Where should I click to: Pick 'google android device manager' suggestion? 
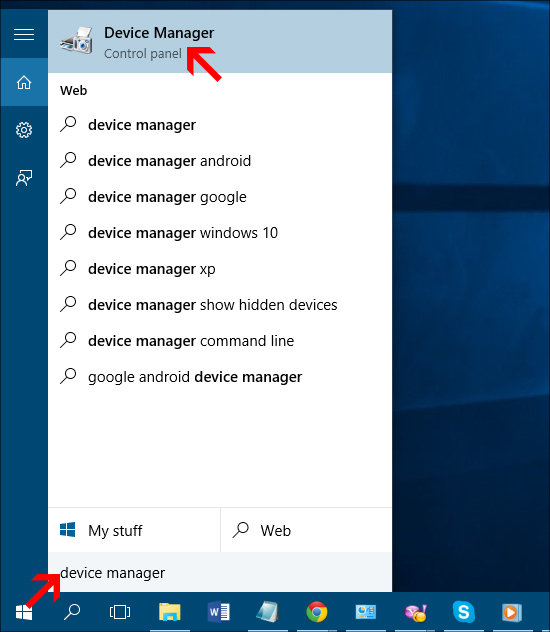point(220,377)
